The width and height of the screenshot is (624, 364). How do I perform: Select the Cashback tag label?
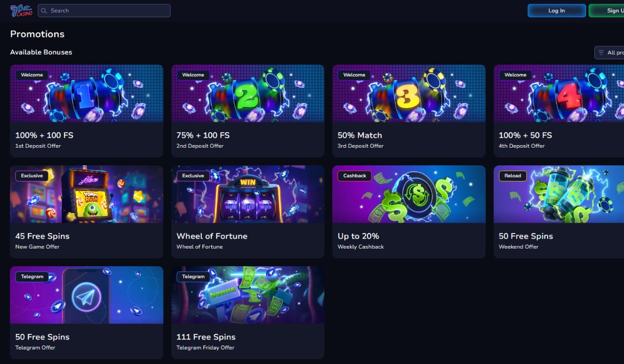click(x=355, y=176)
